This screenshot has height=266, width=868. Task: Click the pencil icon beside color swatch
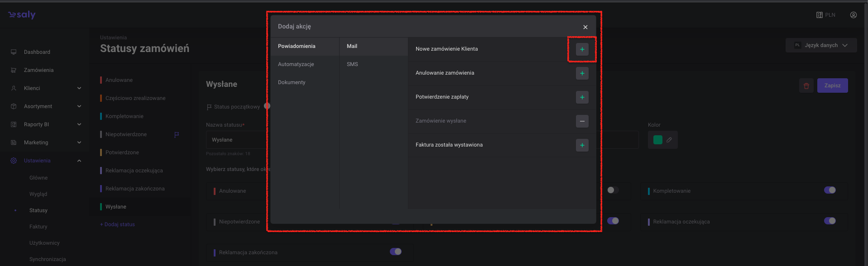point(669,140)
